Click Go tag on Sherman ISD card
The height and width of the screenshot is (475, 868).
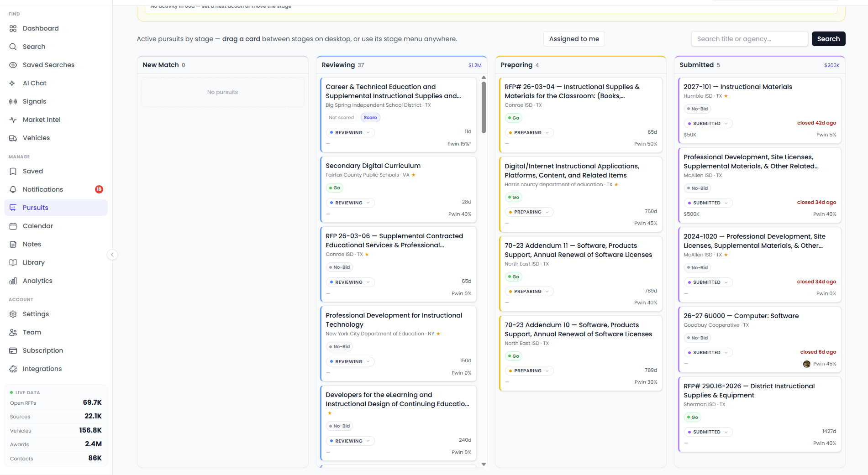[x=693, y=418]
